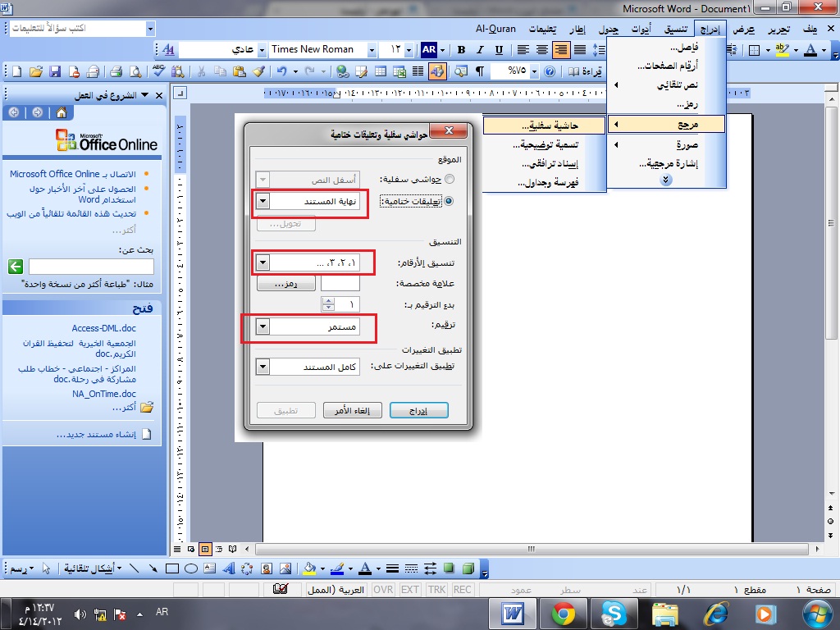This screenshot has height=630, width=840.
Task: Click إنشاء مستند جديد... link
Action: [97, 435]
